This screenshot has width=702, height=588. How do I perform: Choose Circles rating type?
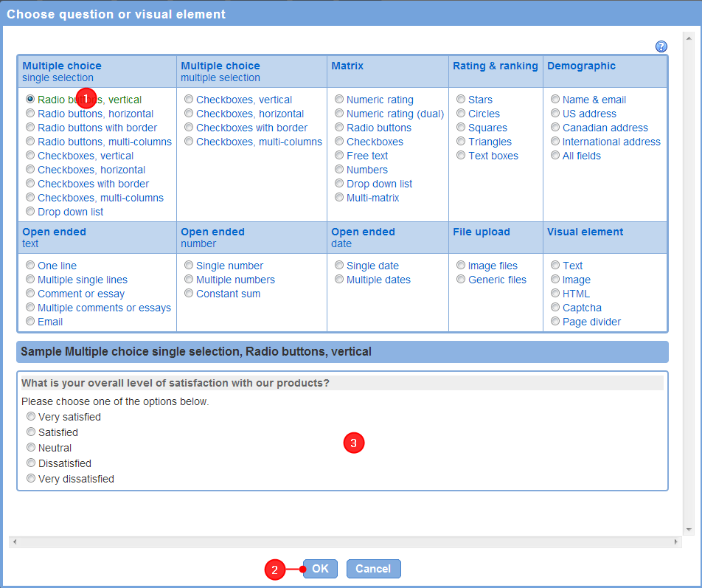pos(461,114)
